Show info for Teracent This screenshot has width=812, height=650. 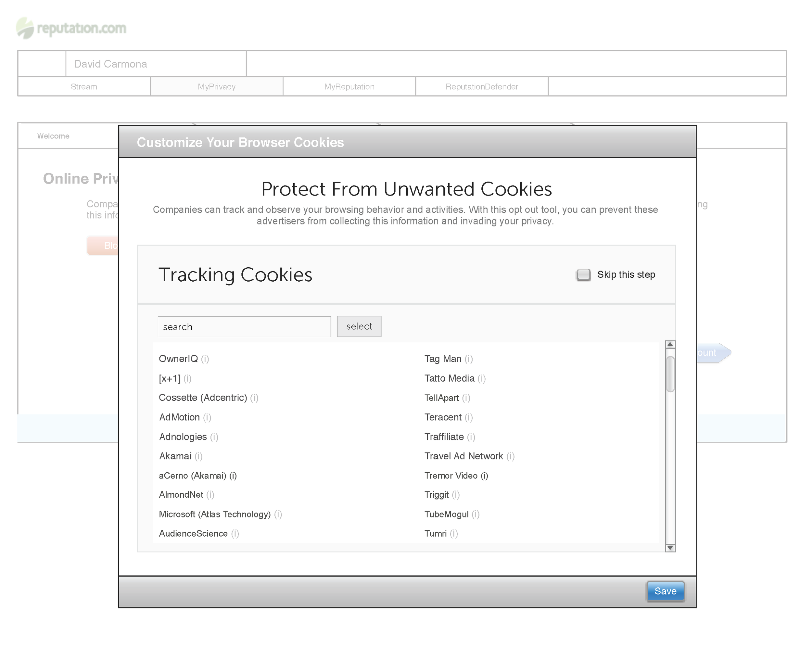[468, 418]
